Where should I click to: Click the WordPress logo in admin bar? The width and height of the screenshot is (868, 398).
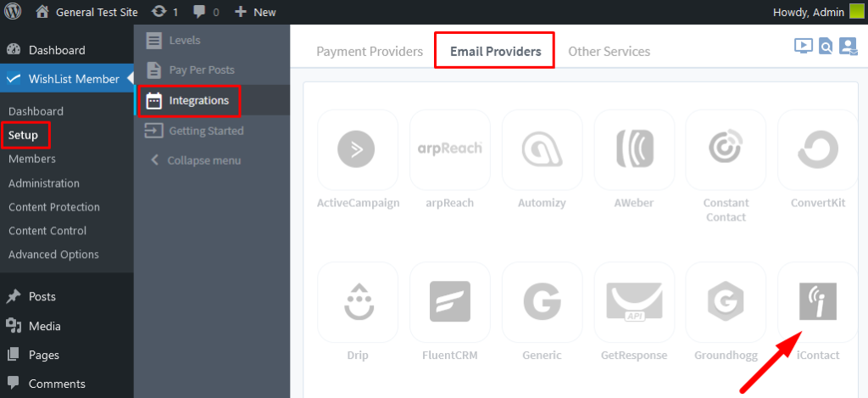tap(13, 13)
